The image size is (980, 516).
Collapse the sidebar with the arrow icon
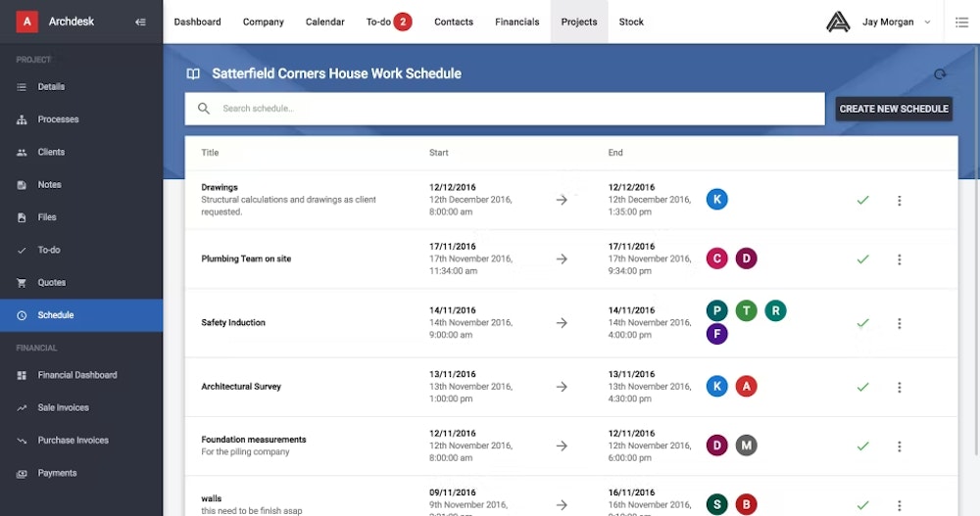140,22
